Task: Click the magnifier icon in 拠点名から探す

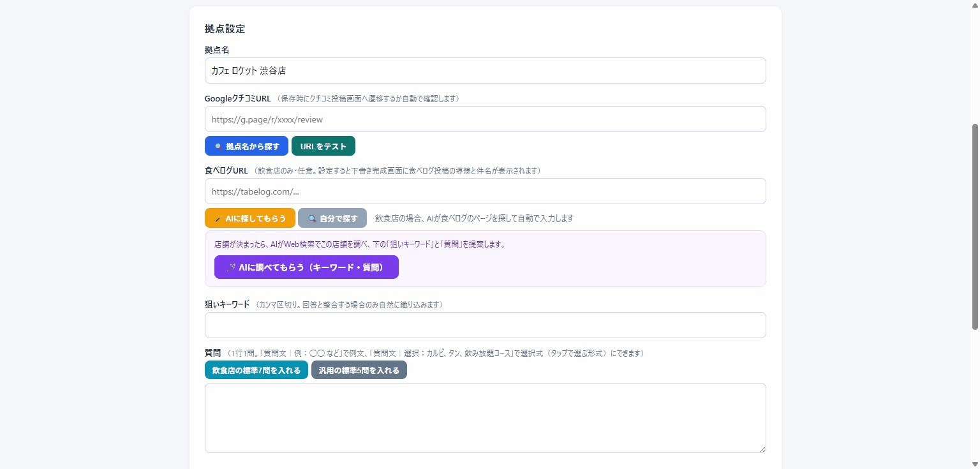Action: point(218,147)
